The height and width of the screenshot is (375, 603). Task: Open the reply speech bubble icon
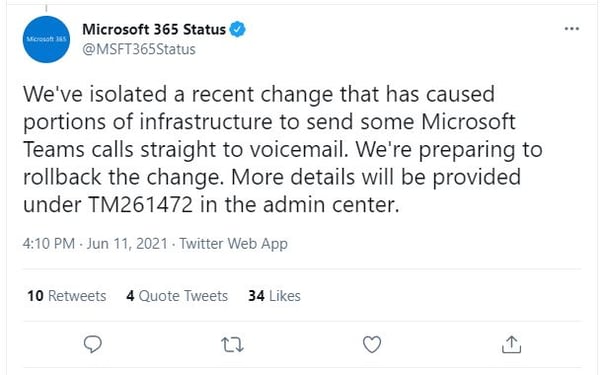(x=93, y=344)
